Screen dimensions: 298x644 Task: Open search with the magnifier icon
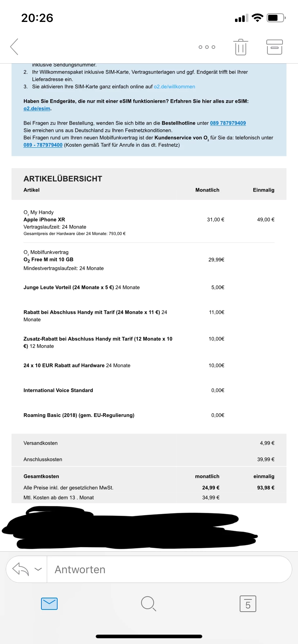[x=148, y=604]
